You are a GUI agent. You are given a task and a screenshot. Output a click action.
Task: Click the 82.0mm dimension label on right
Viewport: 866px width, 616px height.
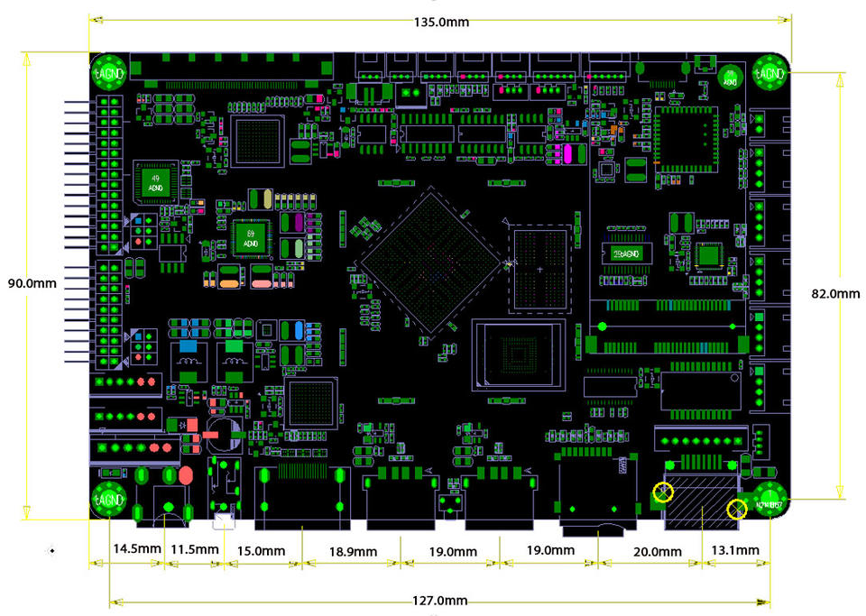pos(835,294)
